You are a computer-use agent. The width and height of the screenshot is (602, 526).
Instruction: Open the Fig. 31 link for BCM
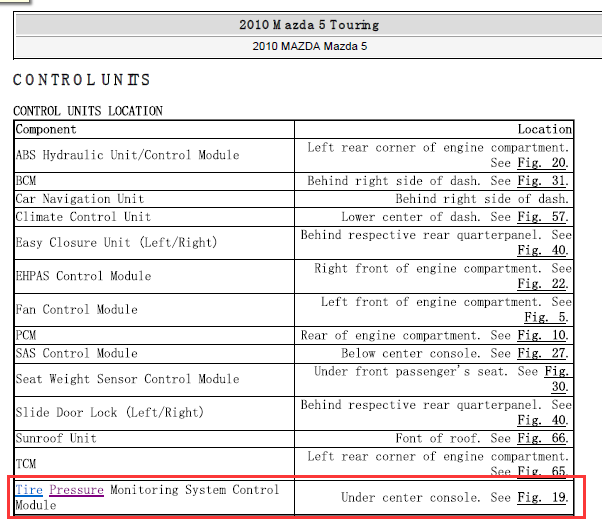(542, 181)
